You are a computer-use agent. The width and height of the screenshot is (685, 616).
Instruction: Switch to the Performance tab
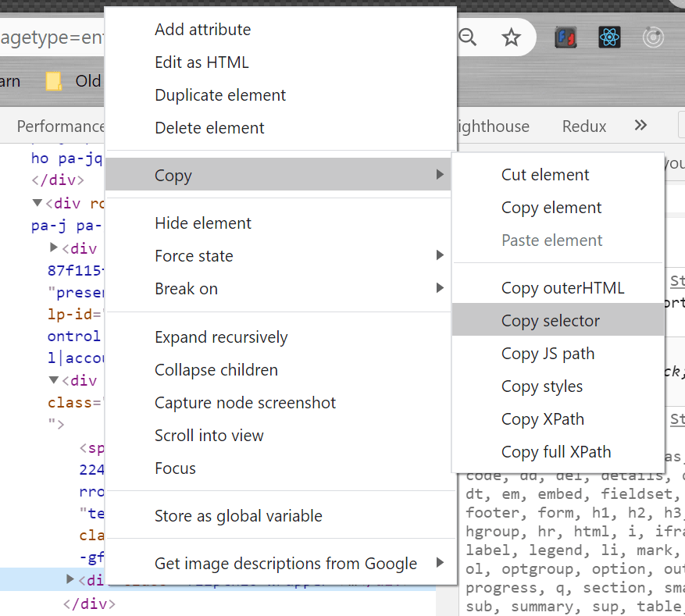[x=59, y=126]
